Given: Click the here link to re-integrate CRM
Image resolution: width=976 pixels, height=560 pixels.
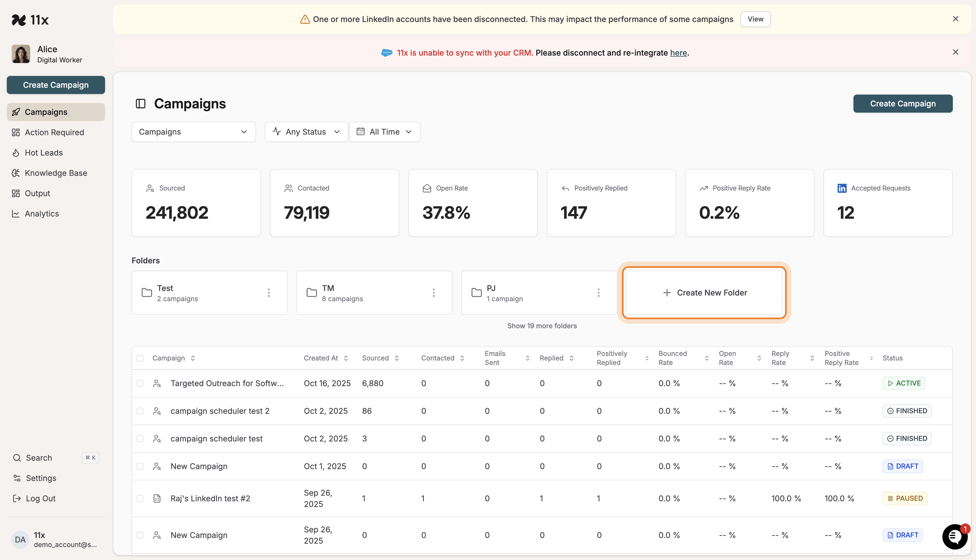Looking at the screenshot, I should click(678, 53).
